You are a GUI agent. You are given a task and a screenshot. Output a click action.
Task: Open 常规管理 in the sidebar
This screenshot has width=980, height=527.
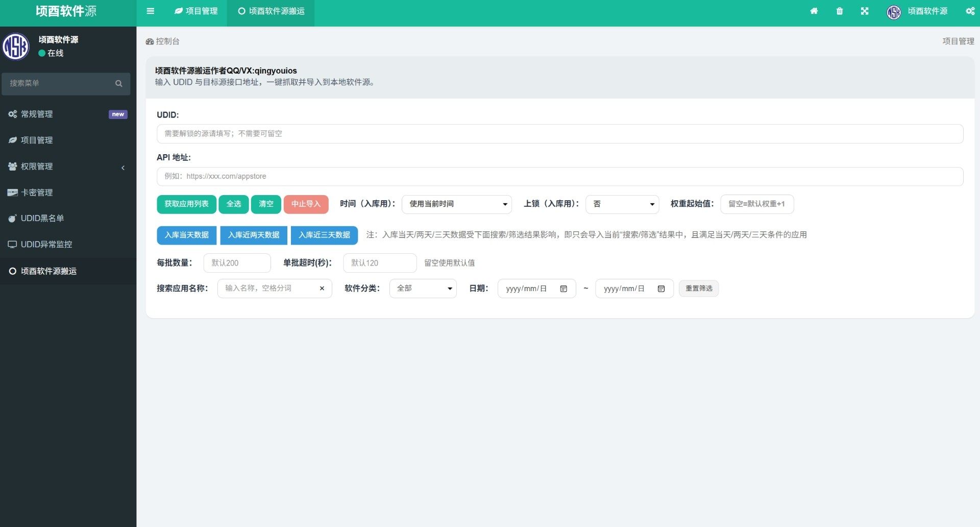(68, 114)
